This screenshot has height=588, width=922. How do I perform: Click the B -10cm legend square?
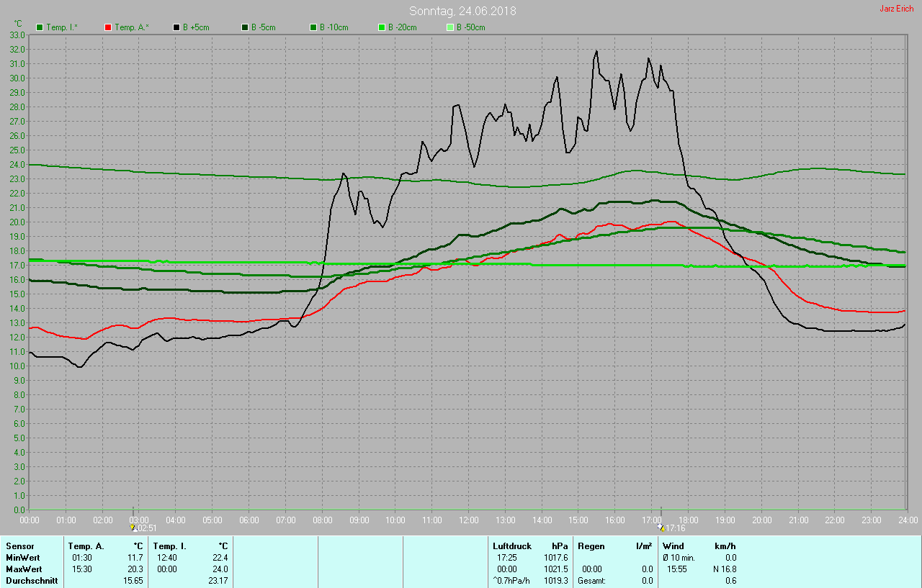point(313,27)
